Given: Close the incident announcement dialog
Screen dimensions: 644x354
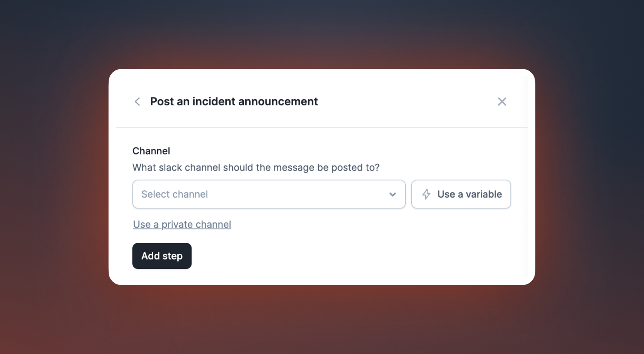Looking at the screenshot, I should (502, 102).
